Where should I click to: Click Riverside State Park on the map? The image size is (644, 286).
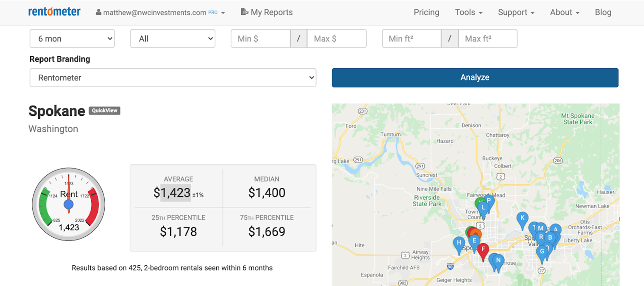tap(427, 201)
